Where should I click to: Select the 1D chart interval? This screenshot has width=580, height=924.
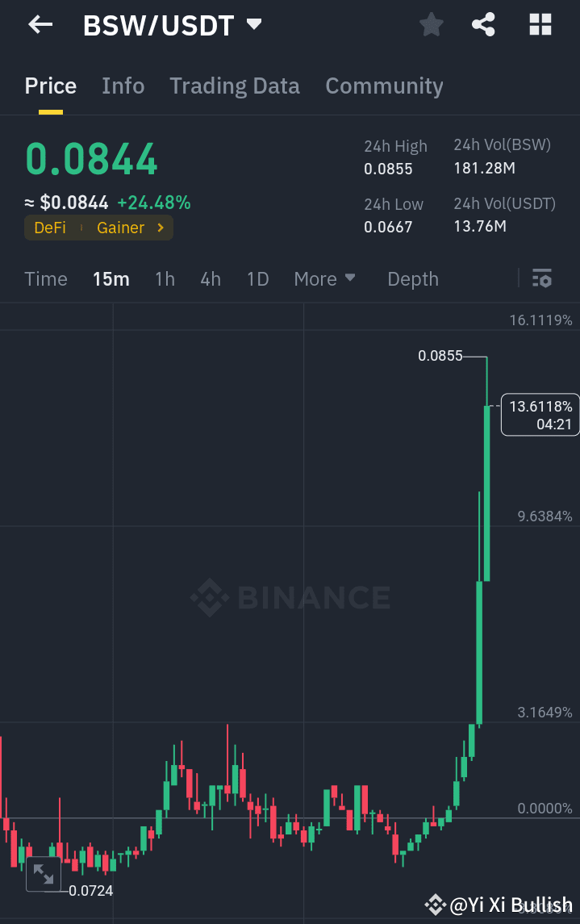coord(257,278)
